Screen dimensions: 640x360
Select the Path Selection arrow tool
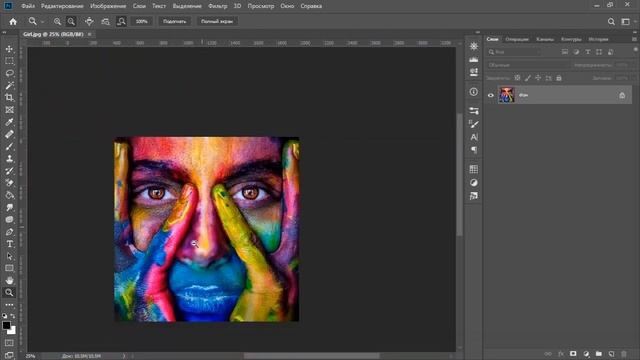pos(9,256)
